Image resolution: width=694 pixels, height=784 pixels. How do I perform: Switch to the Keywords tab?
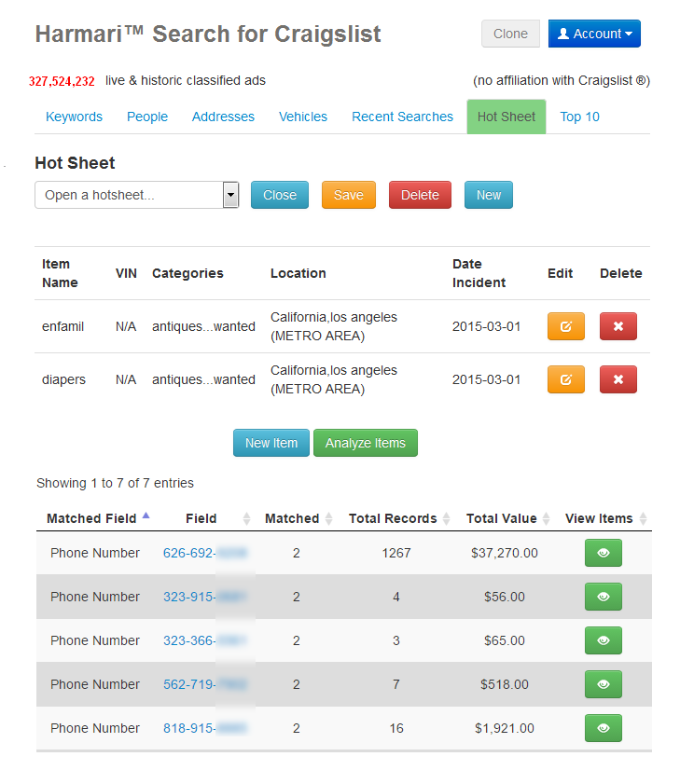pyautogui.click(x=74, y=117)
